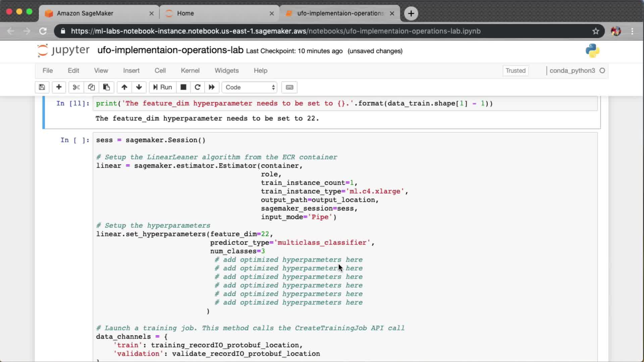Viewport: 644px width, 362px height.
Task: Click the browser address bar URL
Action: coord(275,31)
